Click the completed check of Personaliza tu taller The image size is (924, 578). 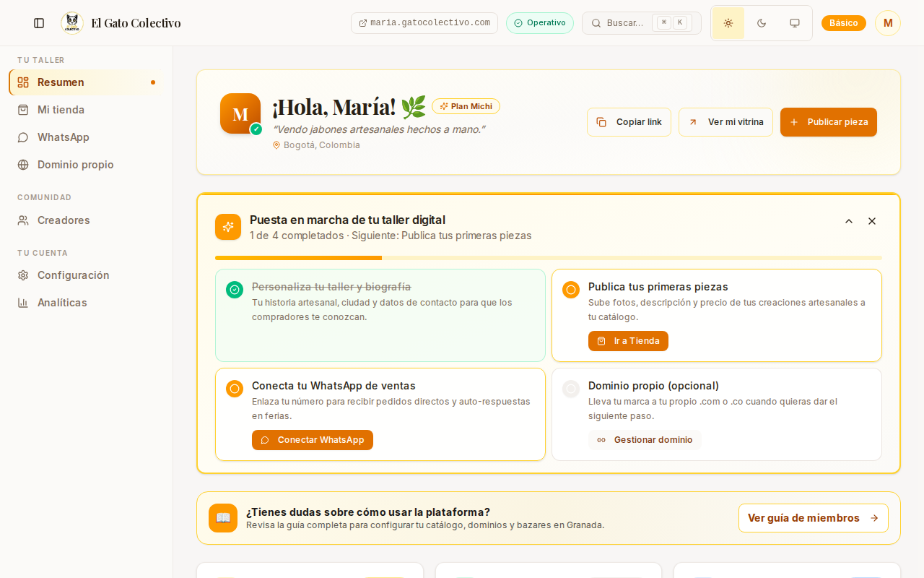[x=235, y=290]
